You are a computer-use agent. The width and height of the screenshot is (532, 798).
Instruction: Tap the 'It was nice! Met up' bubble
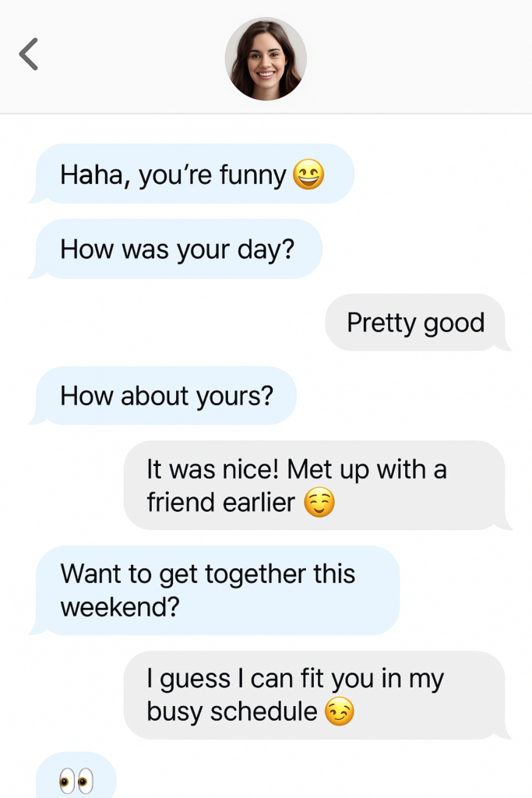coord(318,485)
